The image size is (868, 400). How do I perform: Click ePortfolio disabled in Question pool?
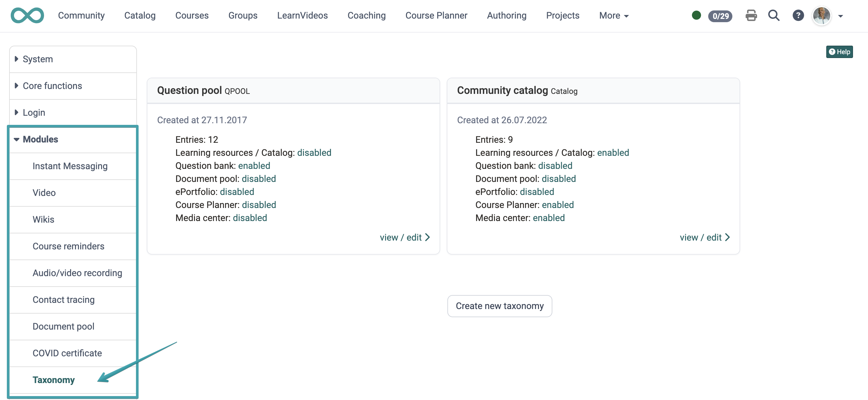pos(237,192)
